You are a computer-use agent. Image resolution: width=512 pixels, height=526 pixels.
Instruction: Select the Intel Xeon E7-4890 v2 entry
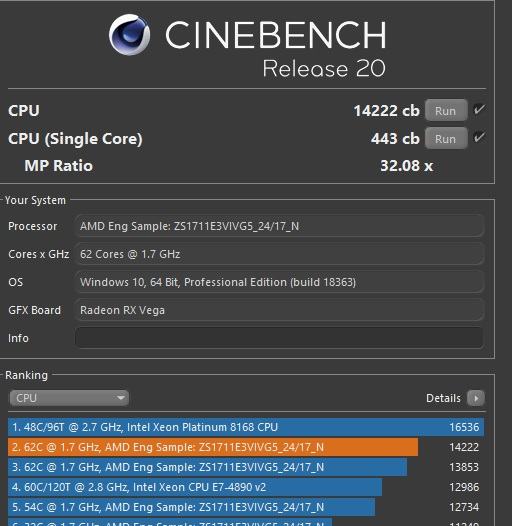[246, 487]
